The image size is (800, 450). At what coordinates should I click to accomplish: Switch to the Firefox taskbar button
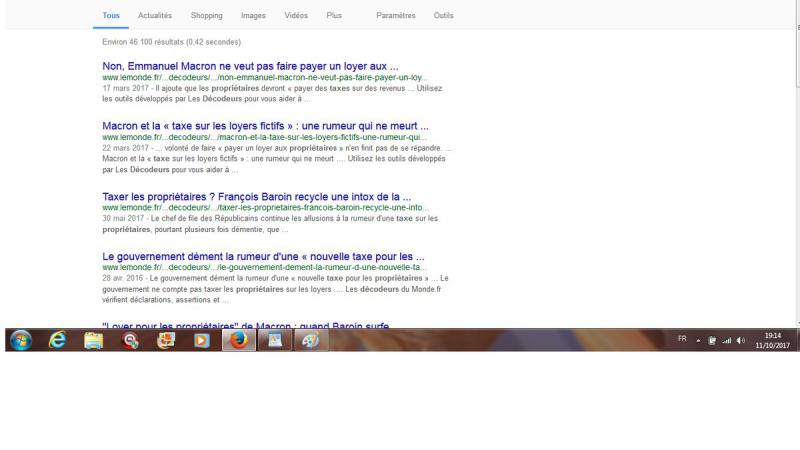[x=238, y=340]
